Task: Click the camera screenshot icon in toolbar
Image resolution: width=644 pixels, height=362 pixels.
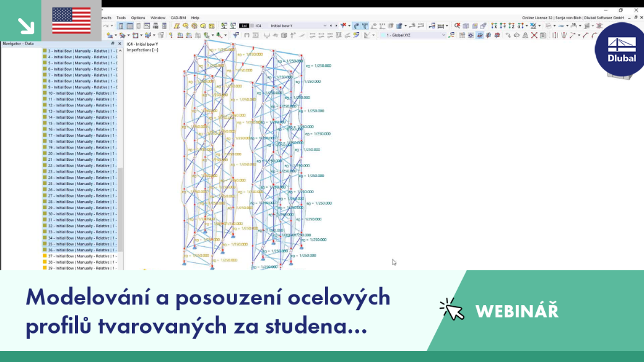Action: [x=543, y=35]
